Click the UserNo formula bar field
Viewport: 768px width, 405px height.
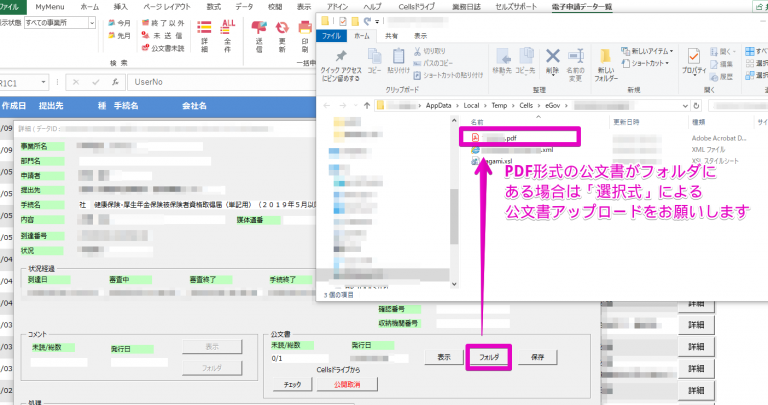[x=222, y=82]
